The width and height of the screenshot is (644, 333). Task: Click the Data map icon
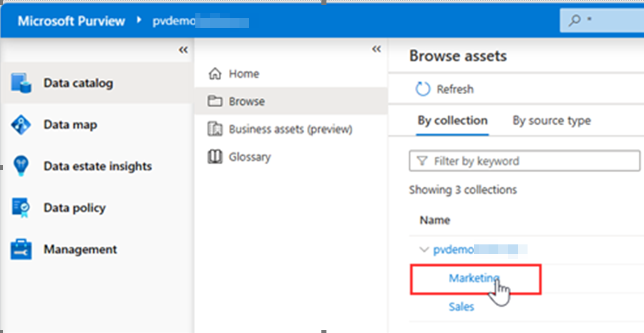click(21, 125)
